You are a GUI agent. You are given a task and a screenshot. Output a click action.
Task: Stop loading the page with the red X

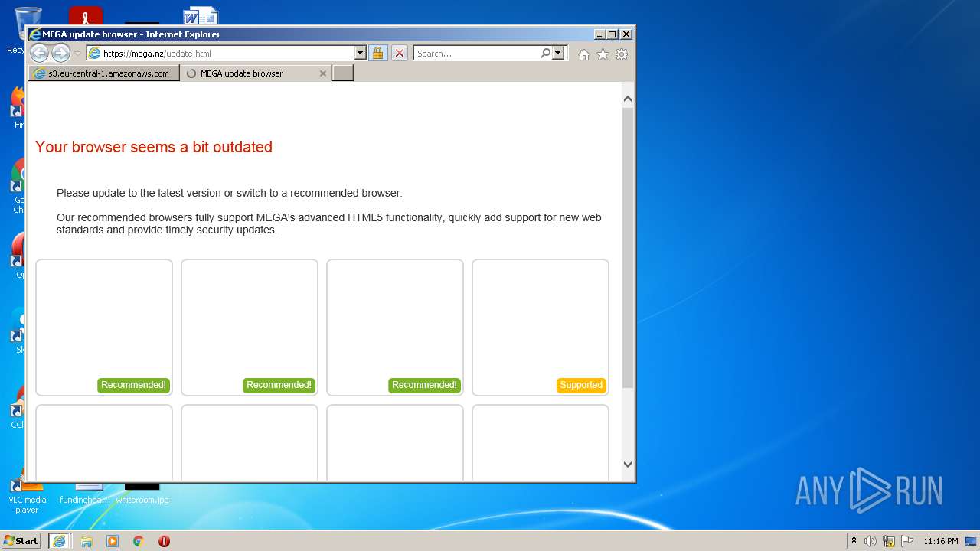[x=400, y=53]
